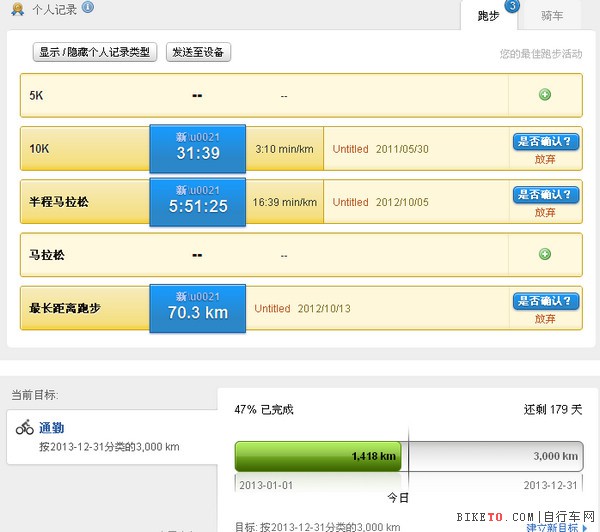Screen dimensions: 600x532
Task: Click the 70.3 km longest run tile
Action: tap(198, 308)
